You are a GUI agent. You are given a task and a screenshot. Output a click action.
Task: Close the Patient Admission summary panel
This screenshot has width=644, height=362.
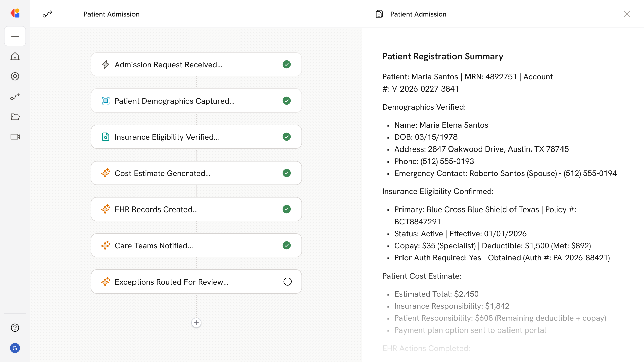[627, 14]
